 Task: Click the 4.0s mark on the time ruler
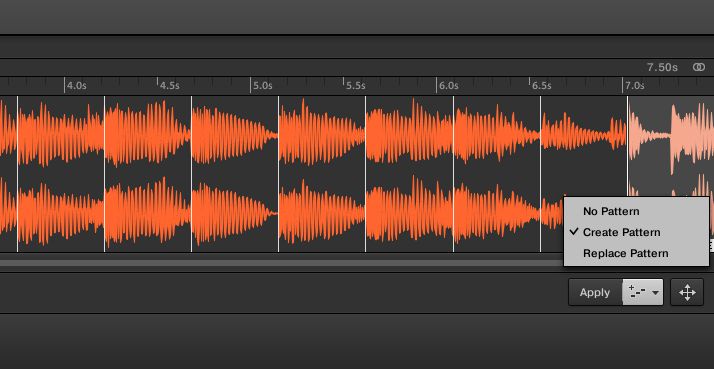[x=76, y=86]
